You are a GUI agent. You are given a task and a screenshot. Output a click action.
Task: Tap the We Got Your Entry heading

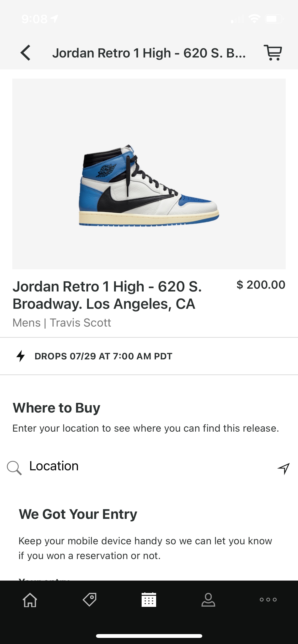click(x=78, y=514)
